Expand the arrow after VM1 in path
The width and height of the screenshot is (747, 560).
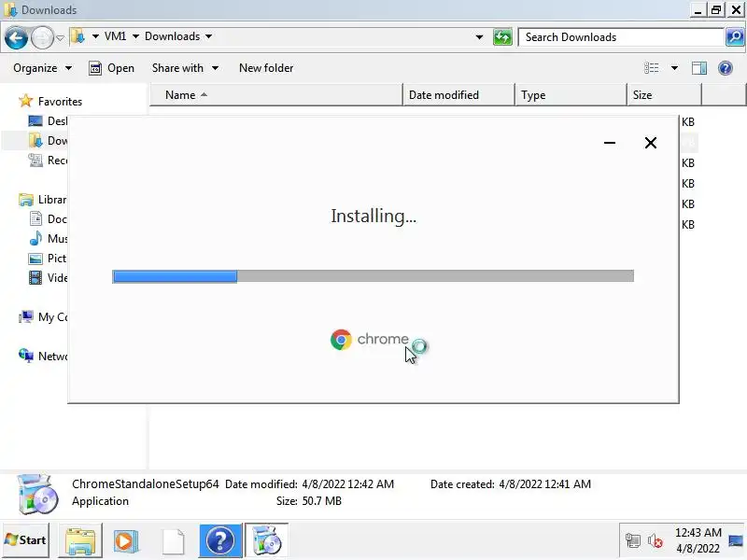135,36
